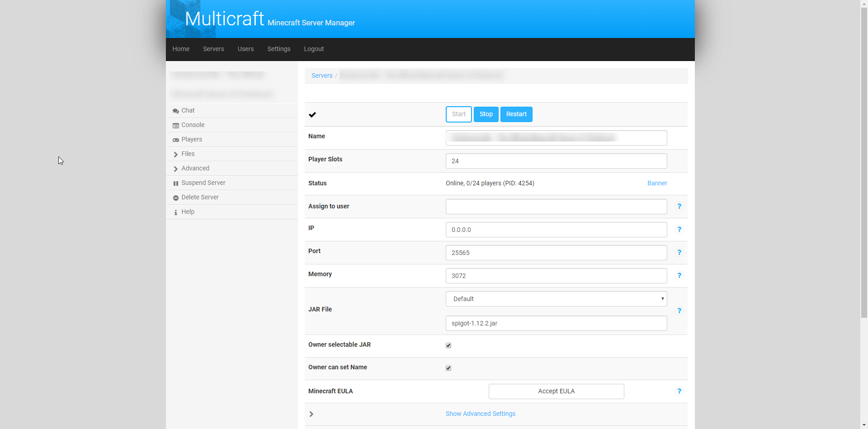
Task: Open the JAR File Default dropdown
Action: click(556, 299)
